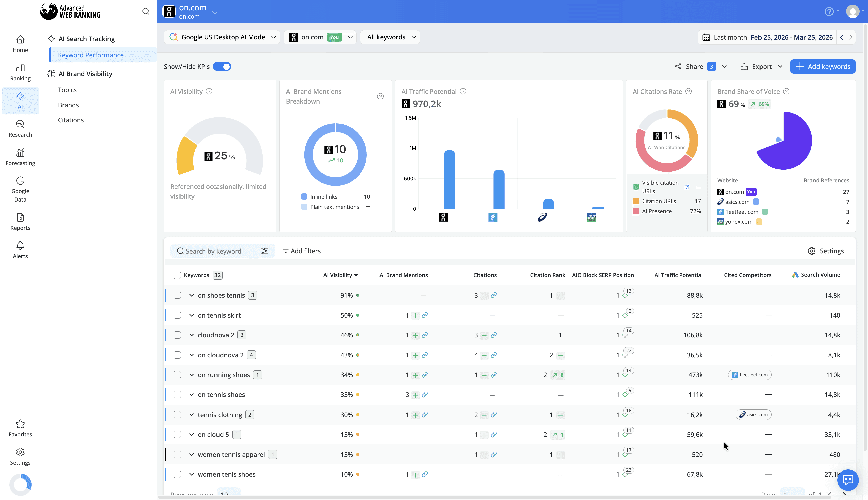
Task: Select the Forecasting sidebar icon
Action: tap(20, 157)
